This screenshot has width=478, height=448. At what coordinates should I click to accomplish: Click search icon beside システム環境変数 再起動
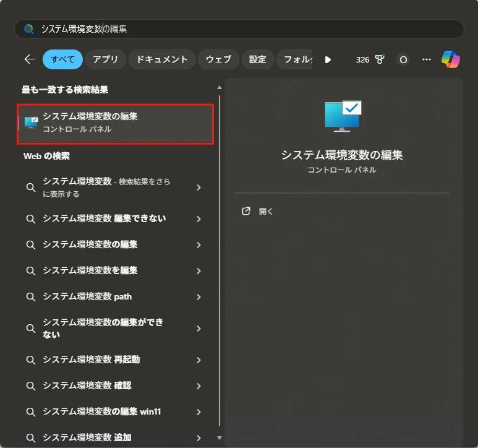pyautogui.click(x=30, y=360)
